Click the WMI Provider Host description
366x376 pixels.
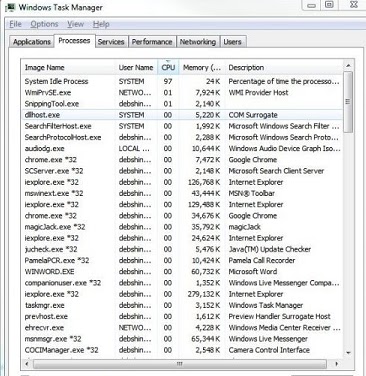[258, 93]
